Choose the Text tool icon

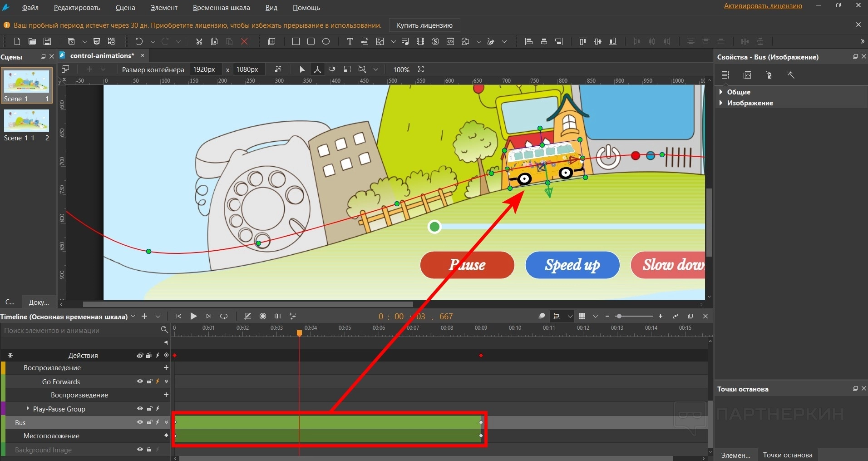click(350, 41)
